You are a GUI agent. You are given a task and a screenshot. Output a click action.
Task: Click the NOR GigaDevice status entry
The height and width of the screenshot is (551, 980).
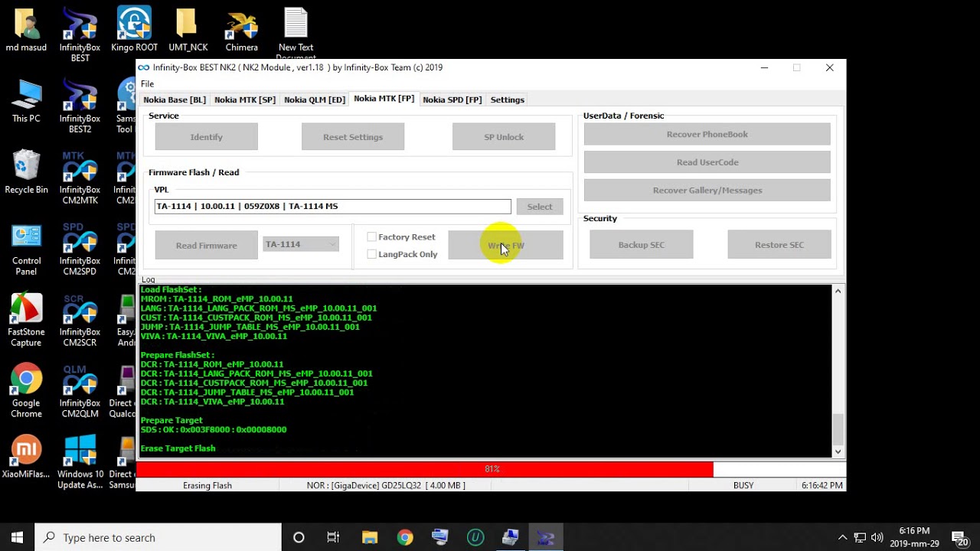pos(386,485)
